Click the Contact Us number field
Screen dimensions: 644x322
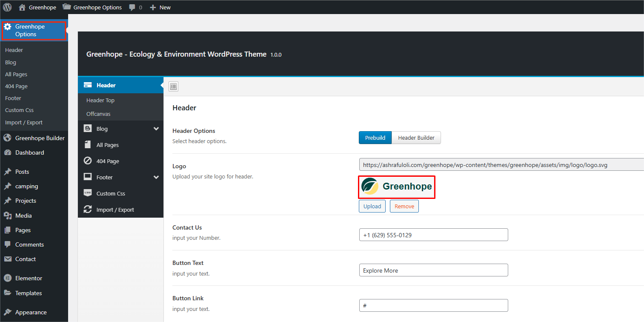[434, 235]
